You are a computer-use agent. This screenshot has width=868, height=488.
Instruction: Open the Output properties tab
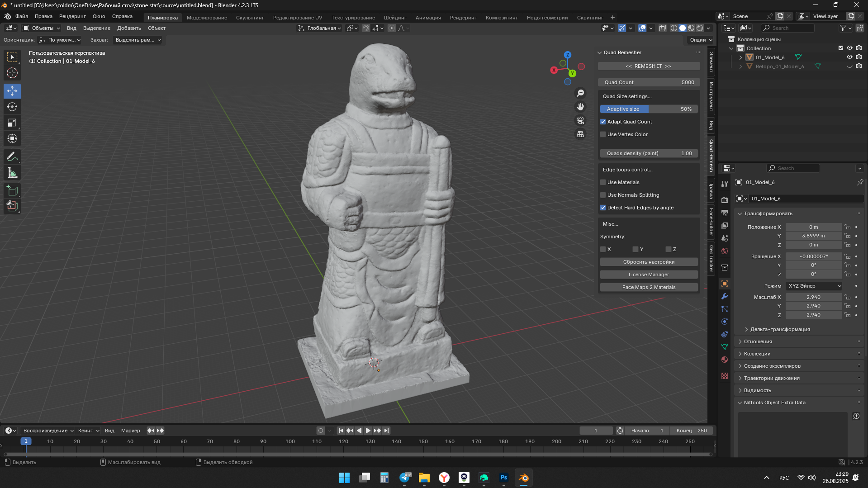point(725,213)
